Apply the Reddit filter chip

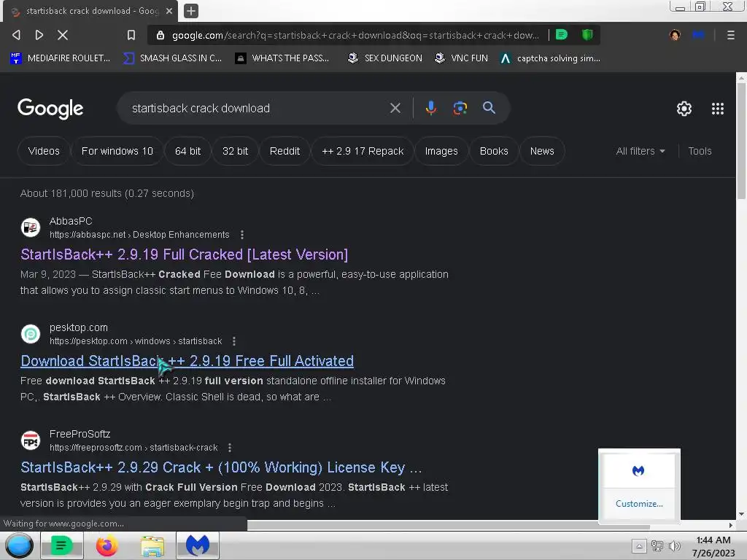(285, 151)
